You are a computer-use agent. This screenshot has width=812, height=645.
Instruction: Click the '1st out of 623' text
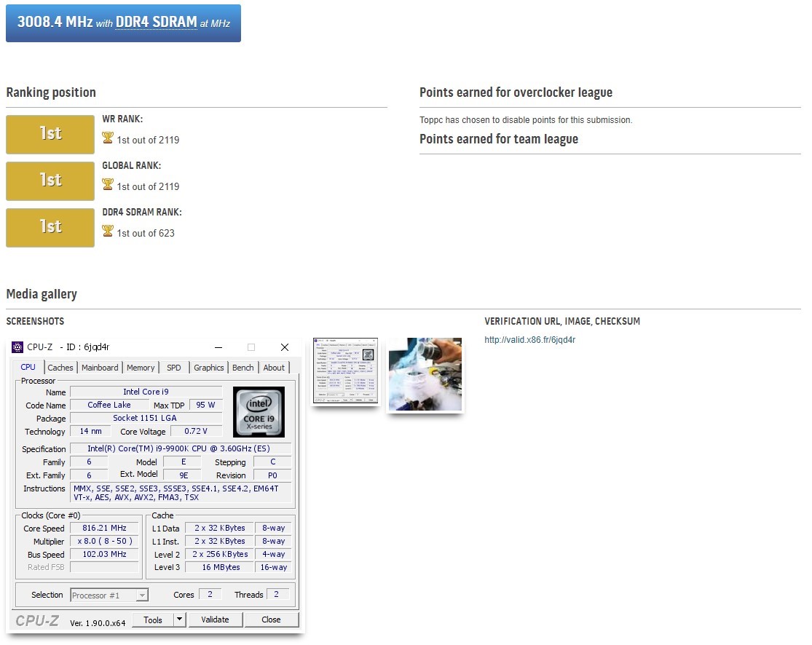146,233
